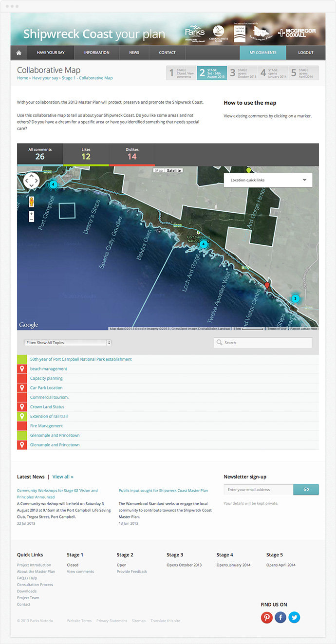336x644 pixels.
Task: Click the map pan control circle
Action: click(x=31, y=182)
